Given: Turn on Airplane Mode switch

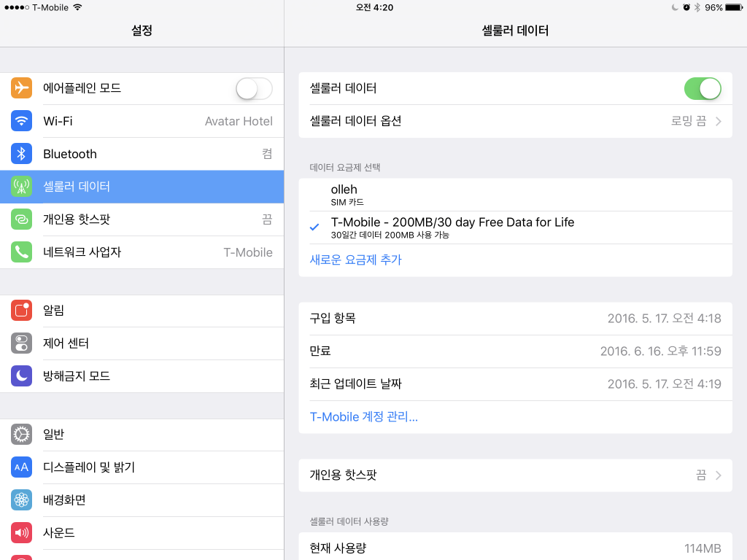Looking at the screenshot, I should click(254, 88).
